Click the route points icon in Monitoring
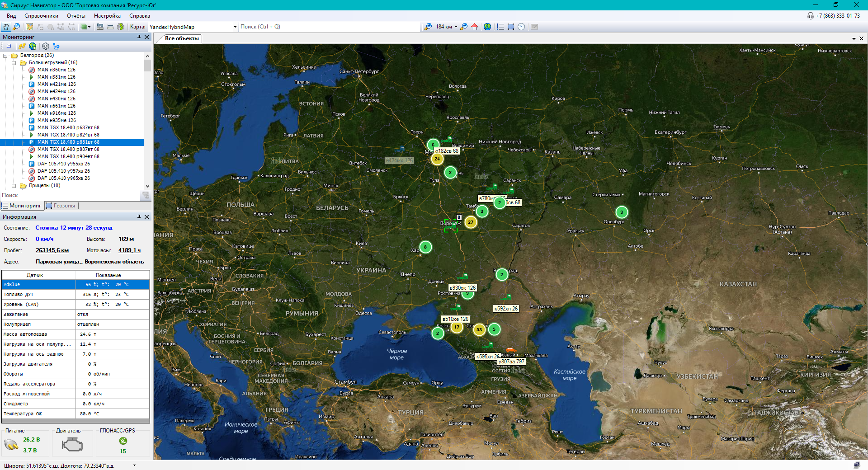This screenshot has height=470, width=868. [x=56, y=46]
